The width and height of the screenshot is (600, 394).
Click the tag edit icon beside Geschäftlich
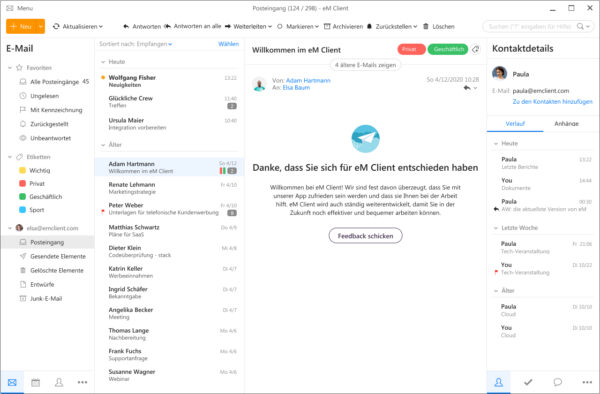point(476,49)
